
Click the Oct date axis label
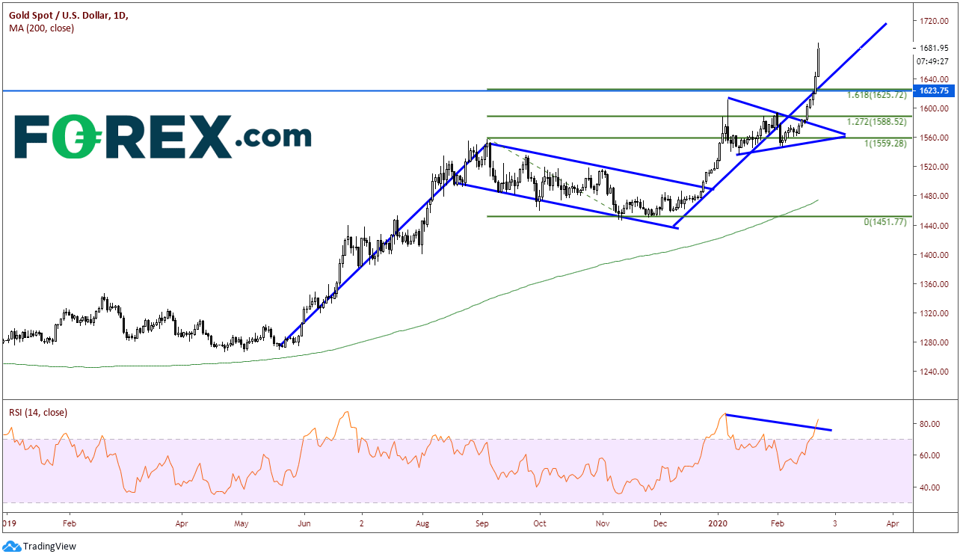point(540,523)
